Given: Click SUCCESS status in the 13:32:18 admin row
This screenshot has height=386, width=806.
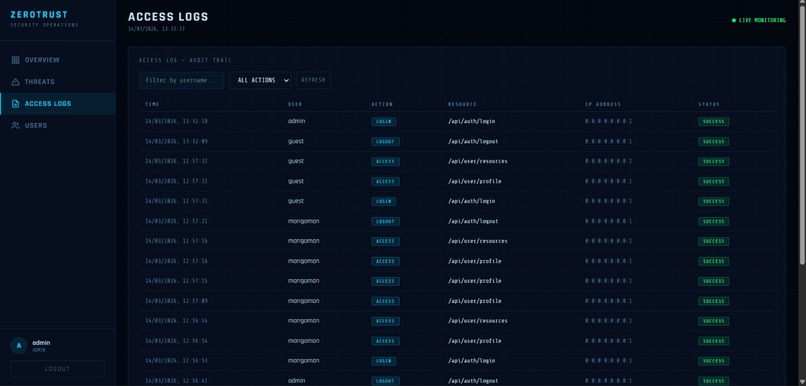Looking at the screenshot, I should click(713, 122).
